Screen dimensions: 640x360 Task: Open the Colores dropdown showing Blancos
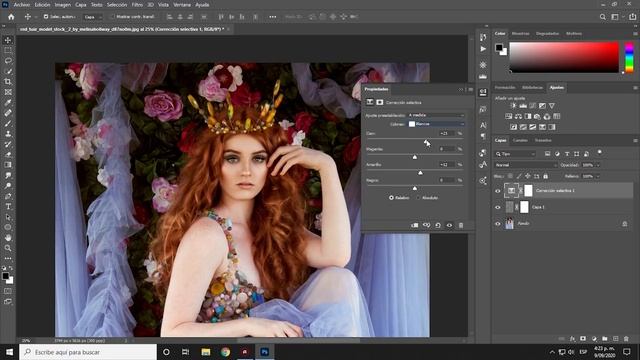[x=436, y=124]
